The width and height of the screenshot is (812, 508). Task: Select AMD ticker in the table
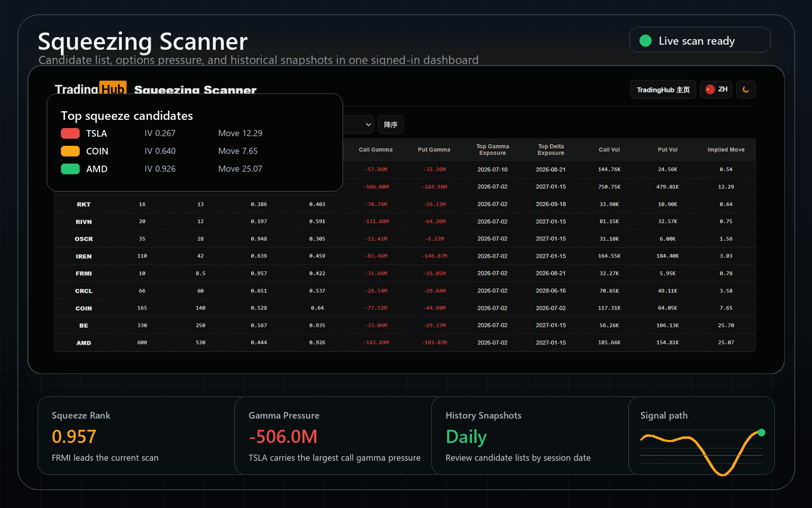(84, 343)
